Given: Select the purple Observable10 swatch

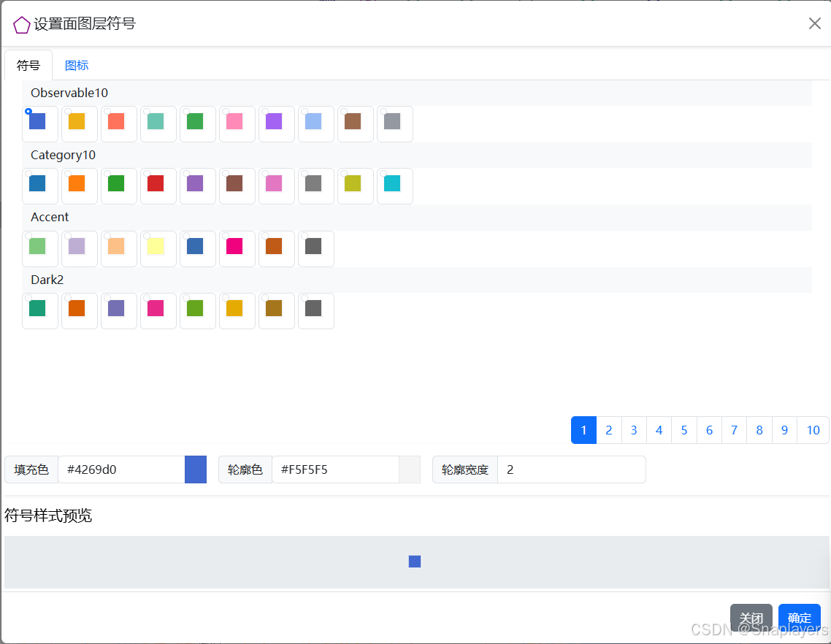Looking at the screenshot, I should point(277,124).
